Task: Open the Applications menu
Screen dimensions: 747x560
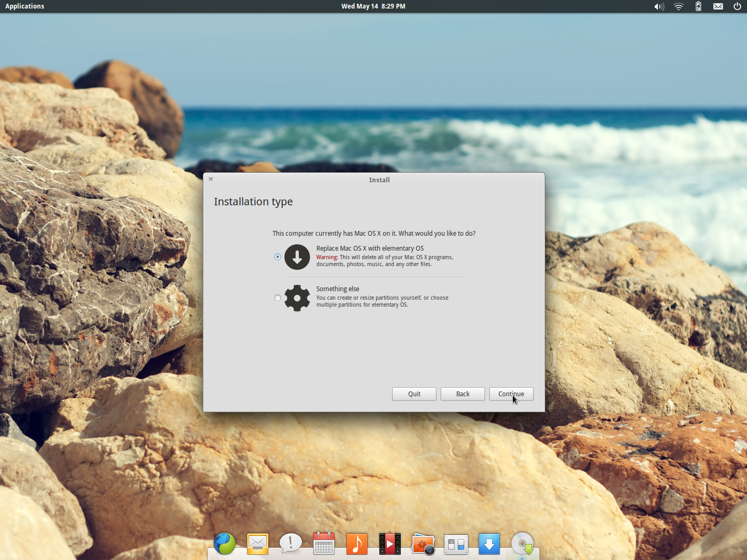Action: tap(25, 6)
